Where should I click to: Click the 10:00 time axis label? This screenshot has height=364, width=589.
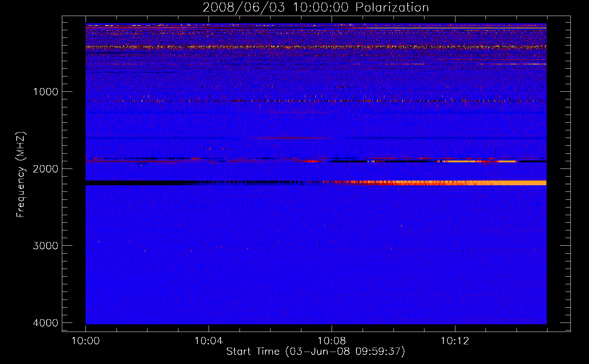[86, 341]
